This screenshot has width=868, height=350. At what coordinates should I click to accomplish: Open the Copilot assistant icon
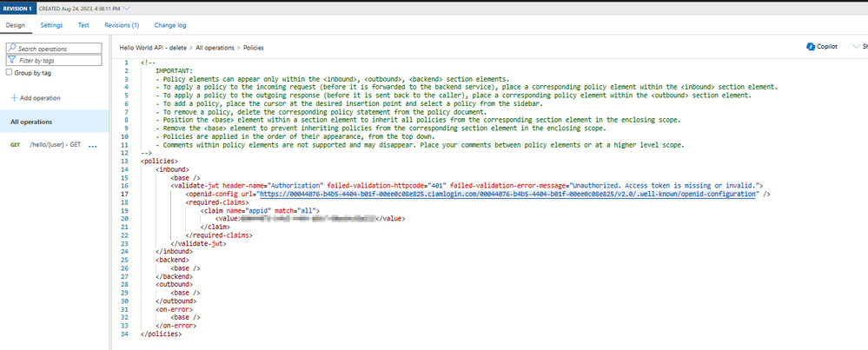pyautogui.click(x=811, y=47)
